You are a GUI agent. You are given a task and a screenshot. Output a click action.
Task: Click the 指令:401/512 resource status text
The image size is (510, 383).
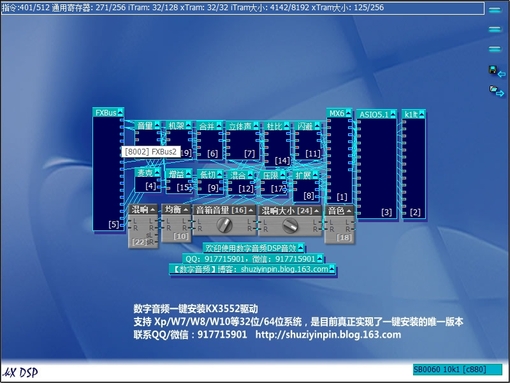[25, 7]
